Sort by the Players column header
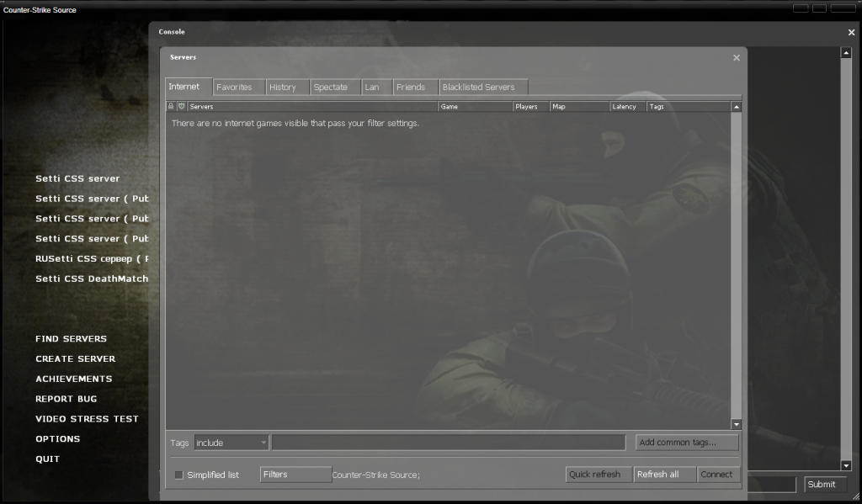862x504 pixels. point(530,107)
